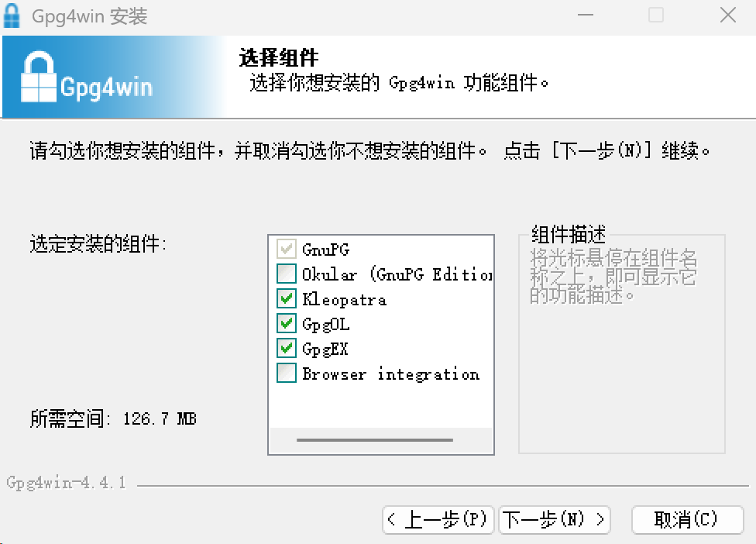The width and height of the screenshot is (756, 544).
Task: Click the Gpg4win logo in header banner
Action: tap(87, 77)
